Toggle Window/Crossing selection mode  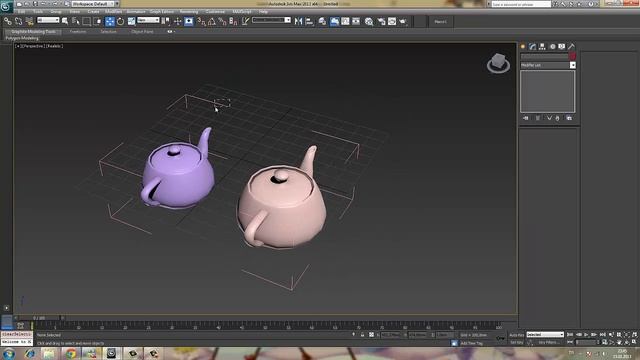click(x=98, y=21)
